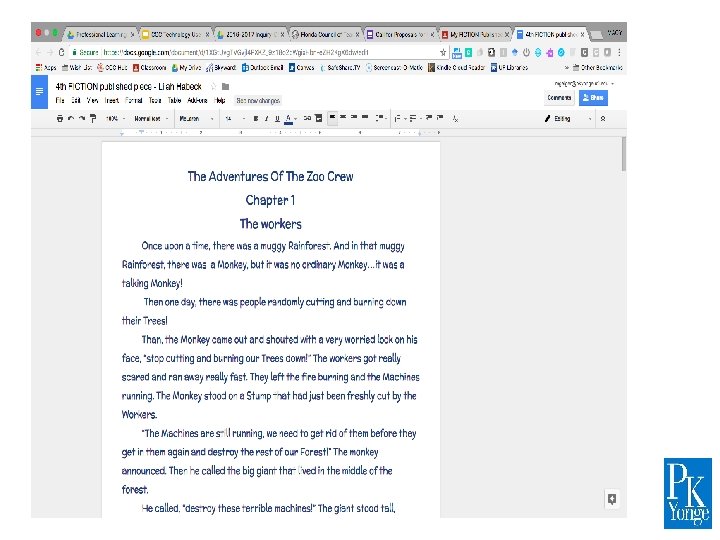This screenshot has width=720, height=540.
Task: Click the vertical scrollbar of the document
Action: (x=623, y=154)
